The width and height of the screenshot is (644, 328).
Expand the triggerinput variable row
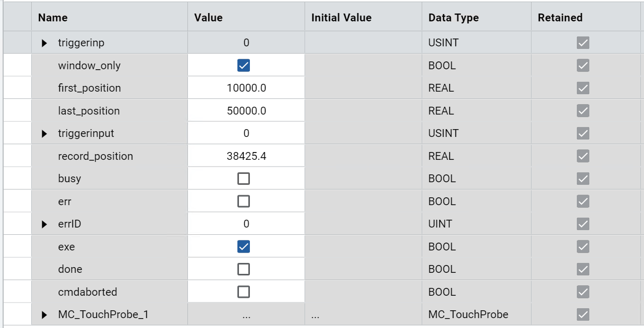44,134
